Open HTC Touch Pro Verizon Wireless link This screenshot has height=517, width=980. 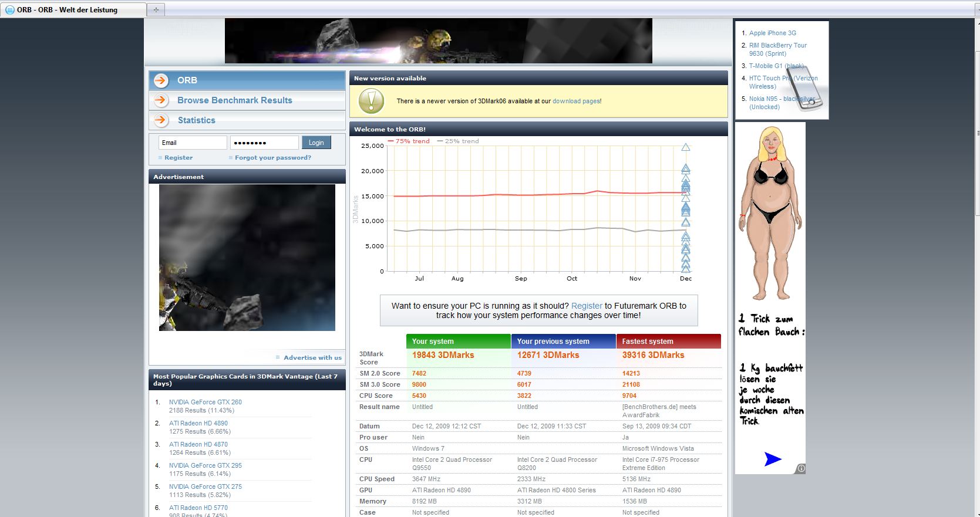tap(783, 82)
